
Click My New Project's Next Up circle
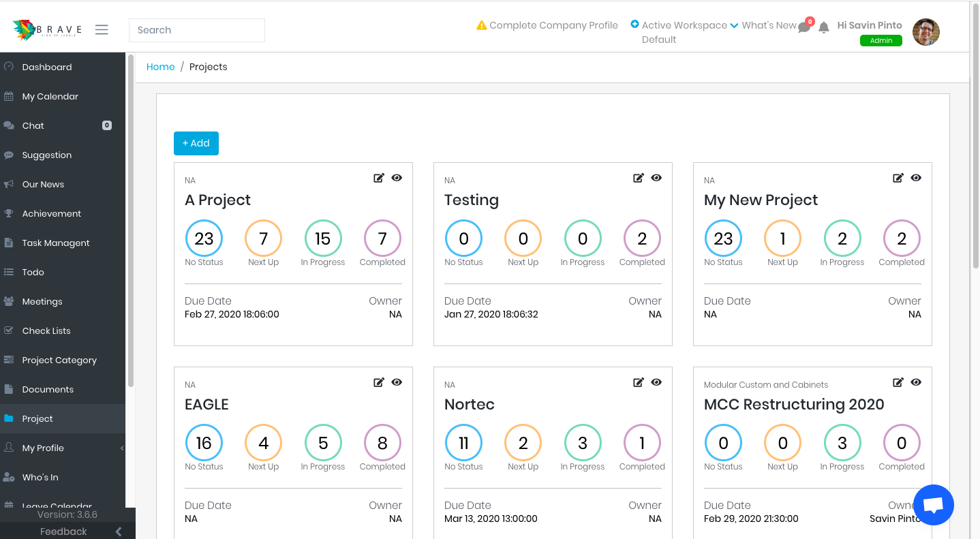pyautogui.click(x=782, y=238)
